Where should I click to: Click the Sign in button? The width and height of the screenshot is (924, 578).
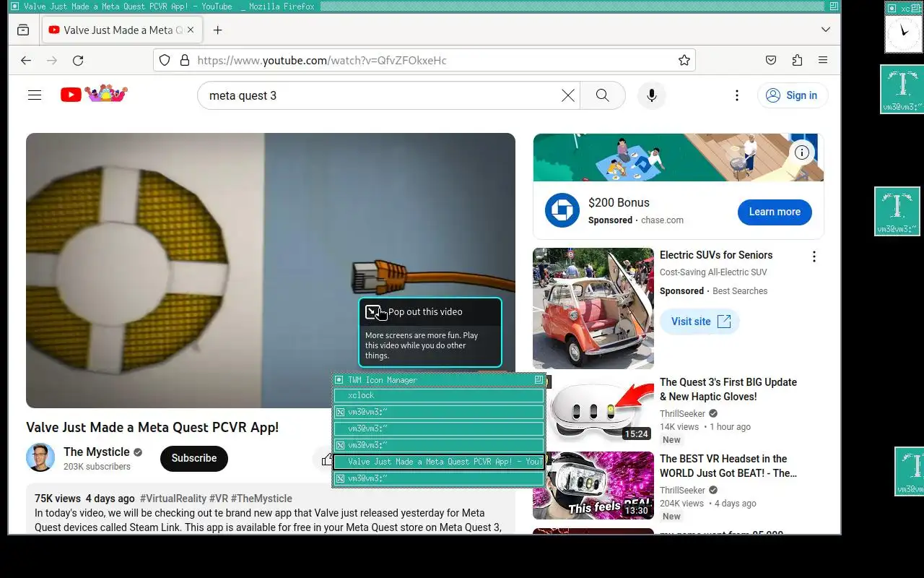point(793,95)
